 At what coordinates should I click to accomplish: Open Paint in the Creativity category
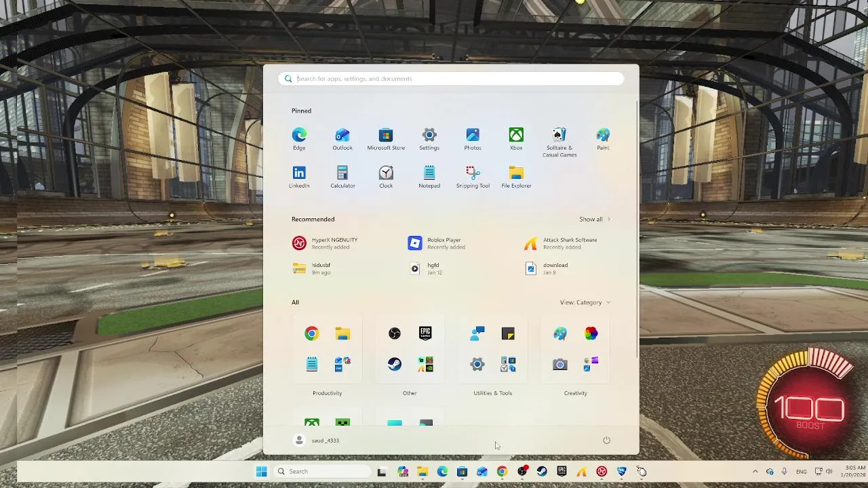click(x=560, y=333)
